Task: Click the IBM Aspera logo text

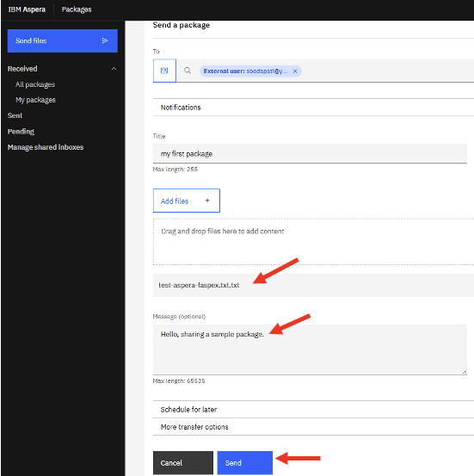Action: coord(27,9)
